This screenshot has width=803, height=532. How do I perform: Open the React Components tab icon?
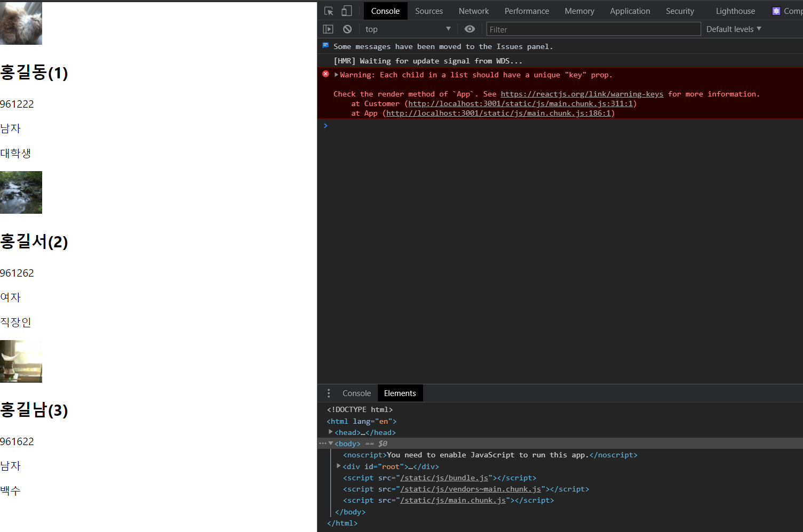(776, 11)
